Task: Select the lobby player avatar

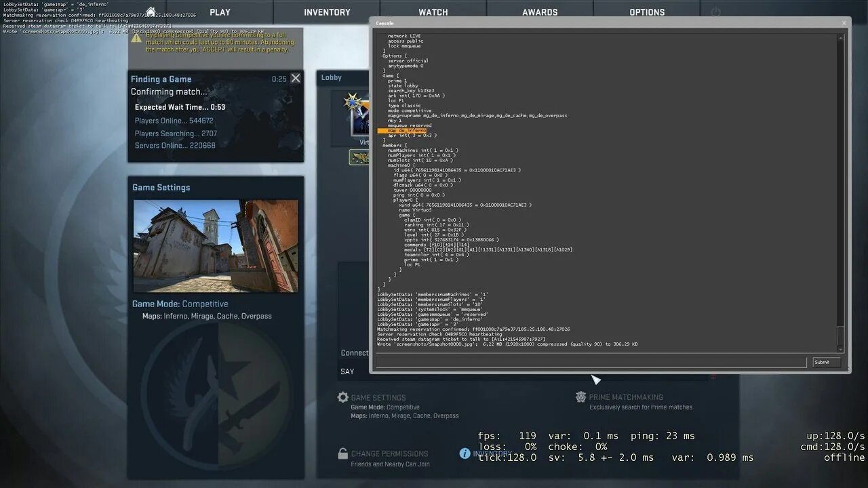Action: pyautogui.click(x=360, y=119)
